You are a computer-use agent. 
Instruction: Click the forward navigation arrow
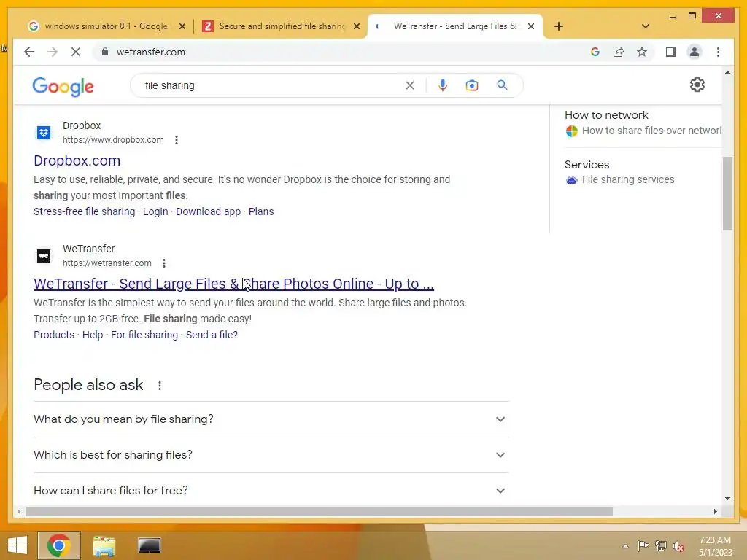click(53, 52)
